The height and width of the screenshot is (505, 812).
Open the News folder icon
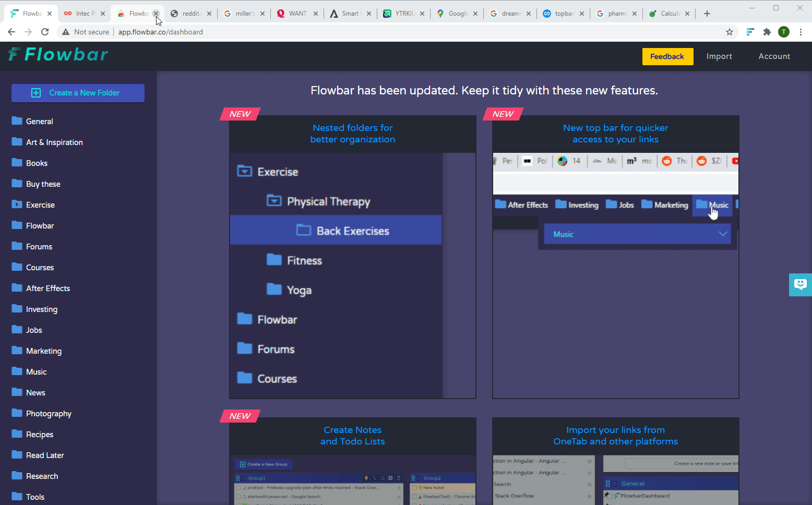tap(17, 392)
